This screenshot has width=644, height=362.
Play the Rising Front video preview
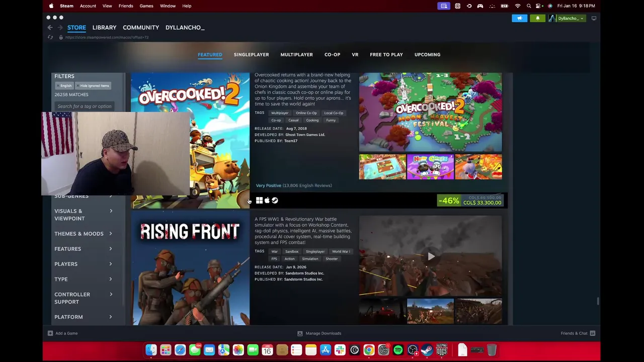coord(431,256)
